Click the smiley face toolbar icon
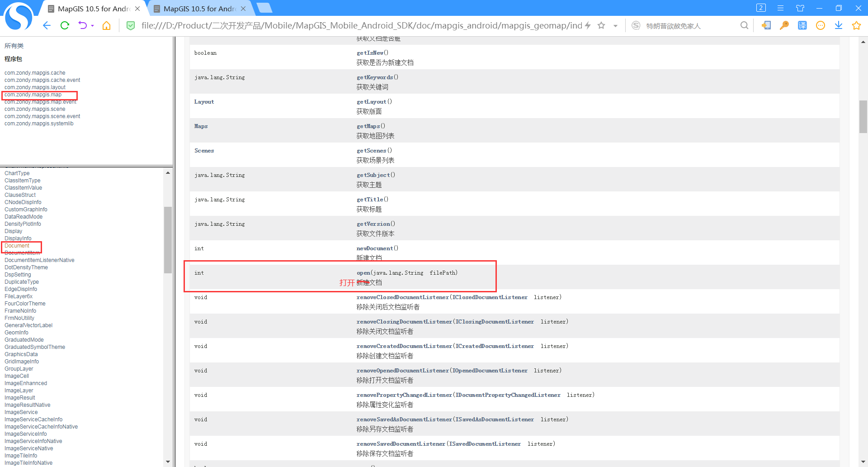 point(821,26)
